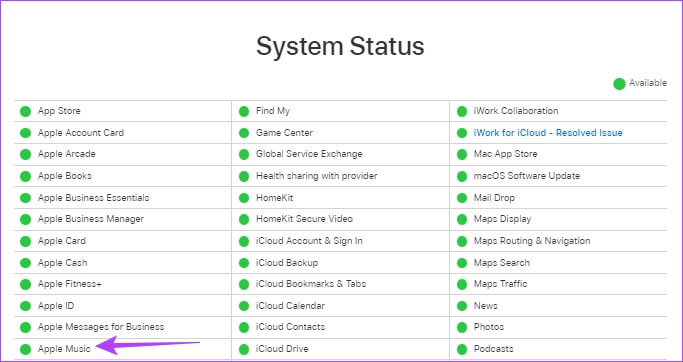This screenshot has width=683, height=362.
Task: Select the Apple Music service entry
Action: click(64, 348)
